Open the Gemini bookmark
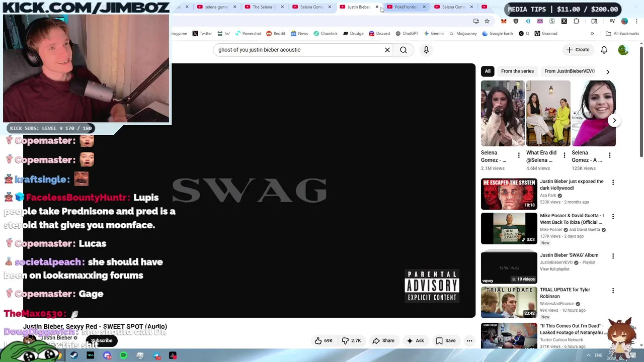The image size is (644, 362). click(433, 34)
